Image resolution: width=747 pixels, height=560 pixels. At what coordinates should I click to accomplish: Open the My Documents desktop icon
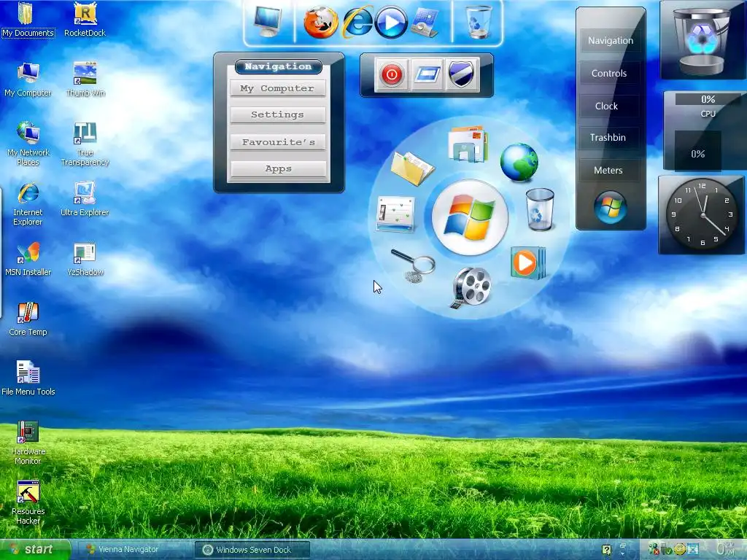(x=28, y=19)
